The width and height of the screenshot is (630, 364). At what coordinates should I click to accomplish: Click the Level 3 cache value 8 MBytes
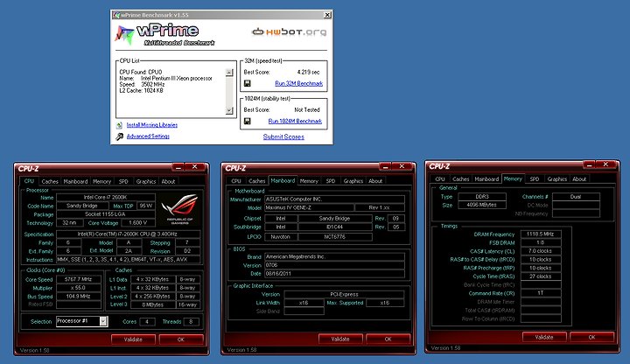coord(152,304)
